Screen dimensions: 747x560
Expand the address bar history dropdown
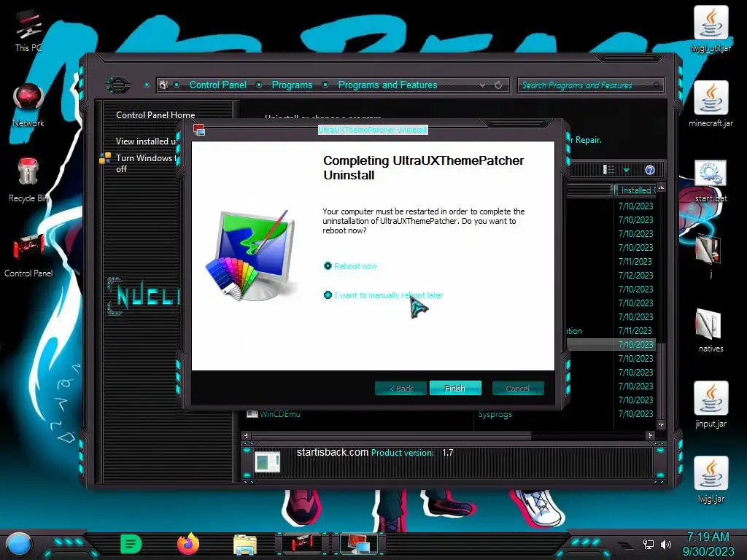[x=483, y=85]
